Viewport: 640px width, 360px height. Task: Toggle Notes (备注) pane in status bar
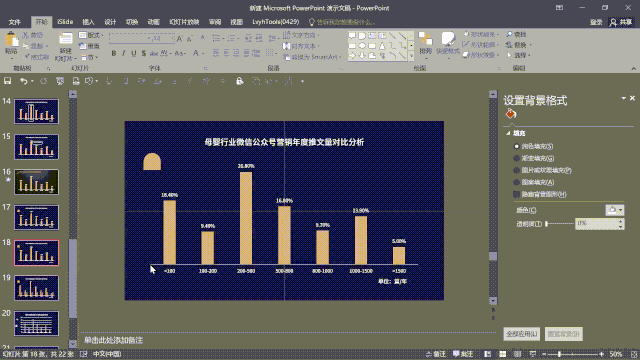436,354
